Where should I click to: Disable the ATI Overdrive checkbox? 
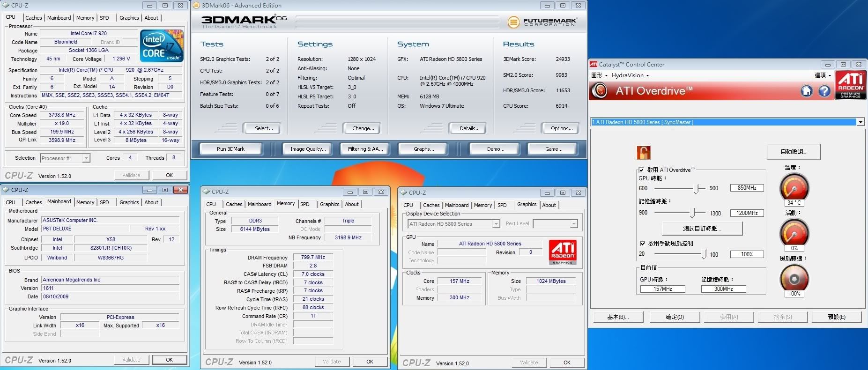click(641, 170)
